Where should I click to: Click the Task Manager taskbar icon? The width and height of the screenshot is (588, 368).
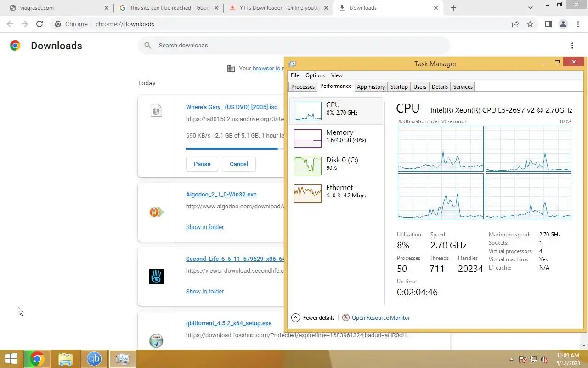pos(122,359)
